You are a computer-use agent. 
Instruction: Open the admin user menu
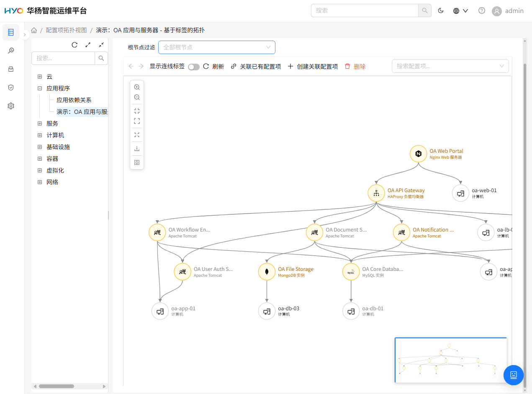point(508,11)
